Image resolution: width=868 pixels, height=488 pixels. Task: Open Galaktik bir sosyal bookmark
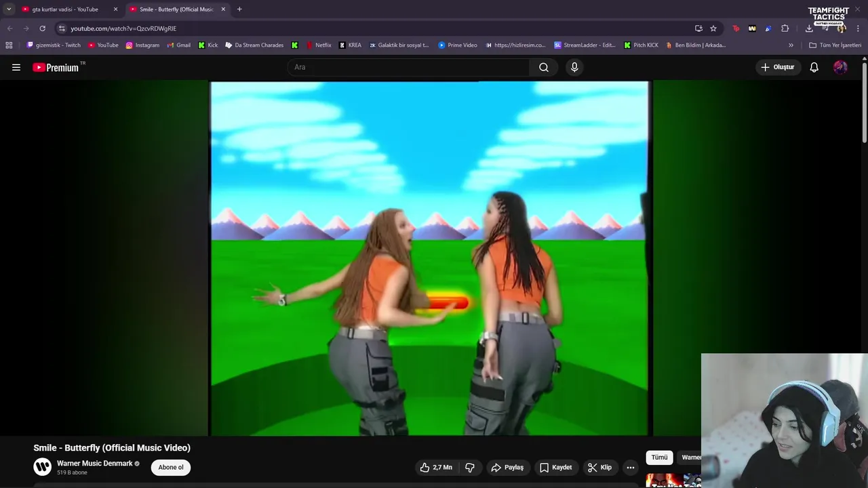tap(399, 45)
